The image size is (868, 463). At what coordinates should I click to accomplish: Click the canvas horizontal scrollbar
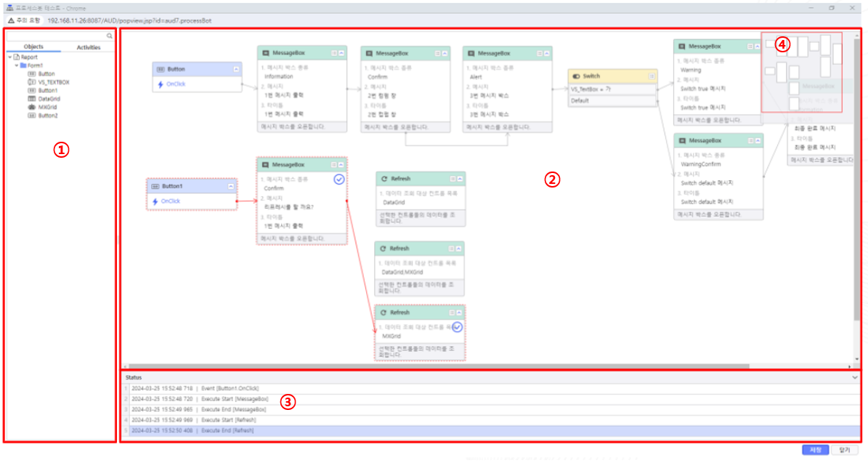pyautogui.click(x=437, y=366)
